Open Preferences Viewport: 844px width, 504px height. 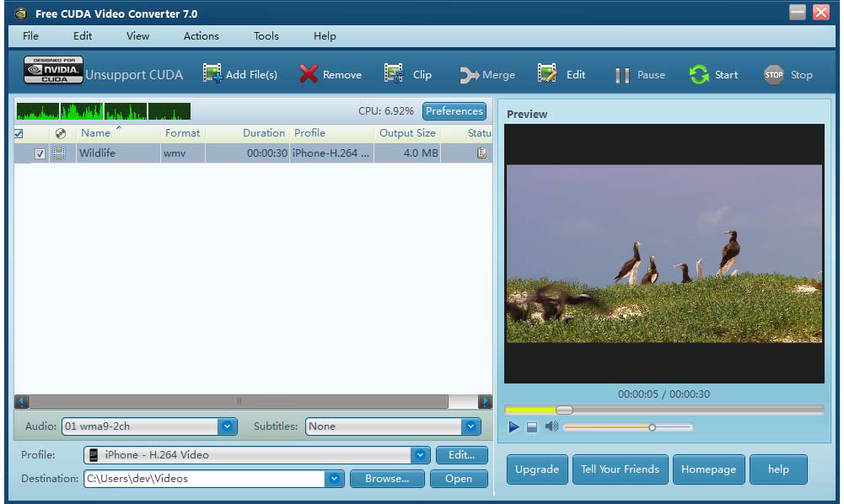coord(454,111)
